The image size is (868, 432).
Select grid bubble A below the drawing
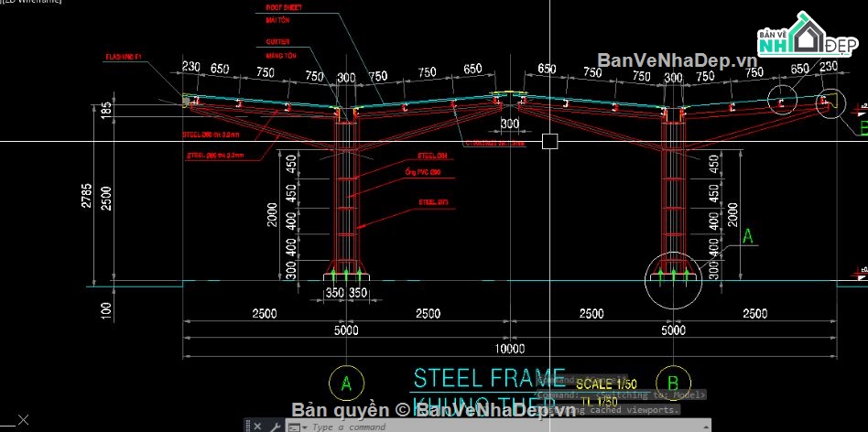(345, 383)
